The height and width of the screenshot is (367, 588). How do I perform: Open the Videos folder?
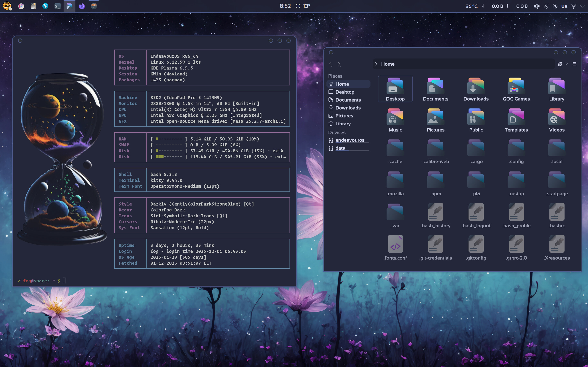point(557,120)
